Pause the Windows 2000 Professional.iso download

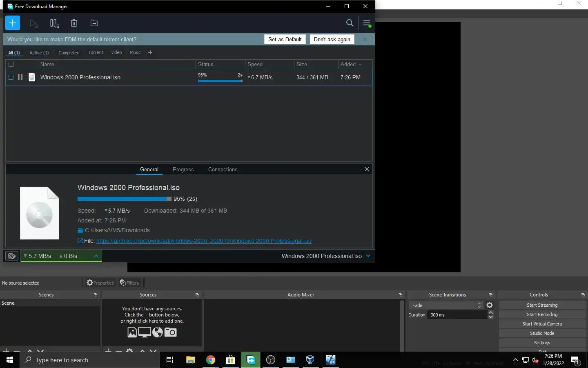[x=20, y=77]
